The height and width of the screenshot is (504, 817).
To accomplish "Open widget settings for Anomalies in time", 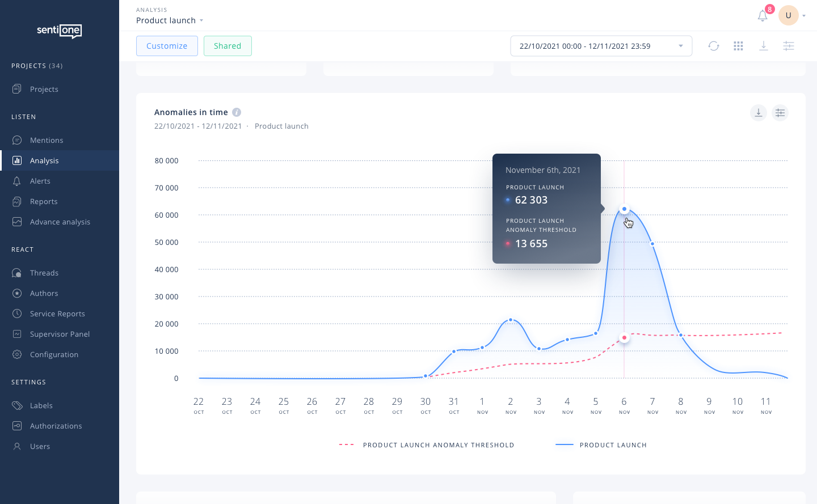I will (780, 113).
